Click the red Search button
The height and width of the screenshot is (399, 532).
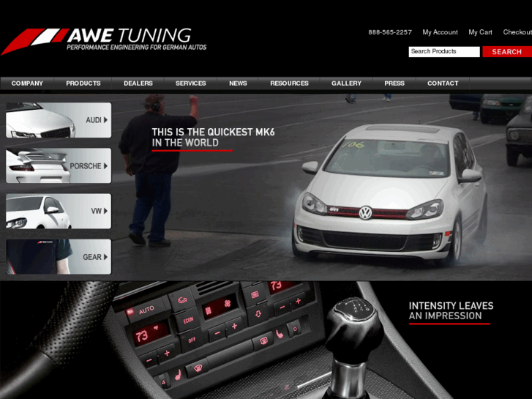point(507,52)
